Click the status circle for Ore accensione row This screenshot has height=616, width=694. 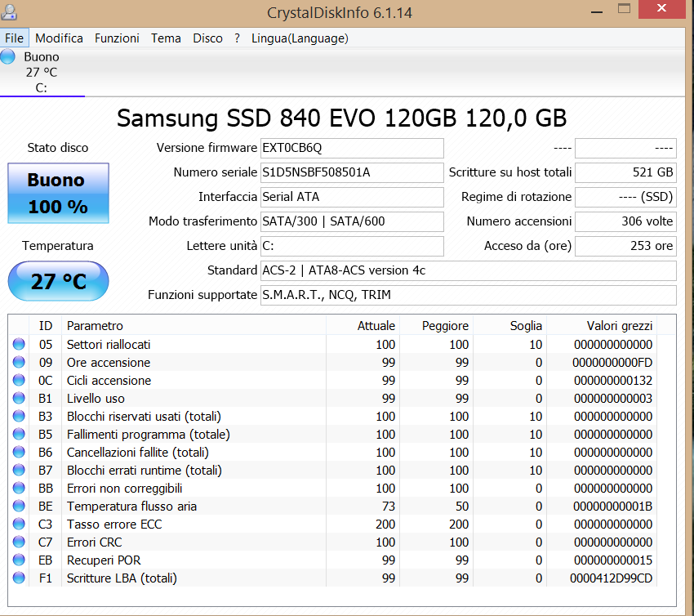pos(19,362)
